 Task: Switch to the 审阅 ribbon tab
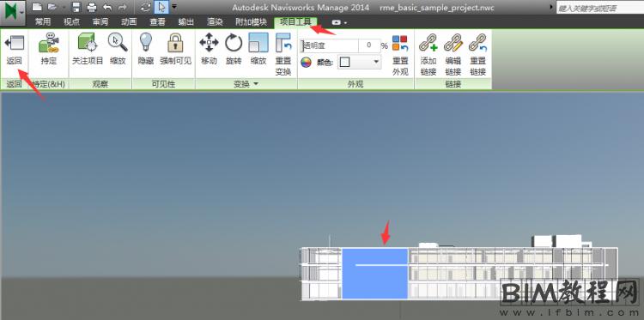click(x=100, y=22)
